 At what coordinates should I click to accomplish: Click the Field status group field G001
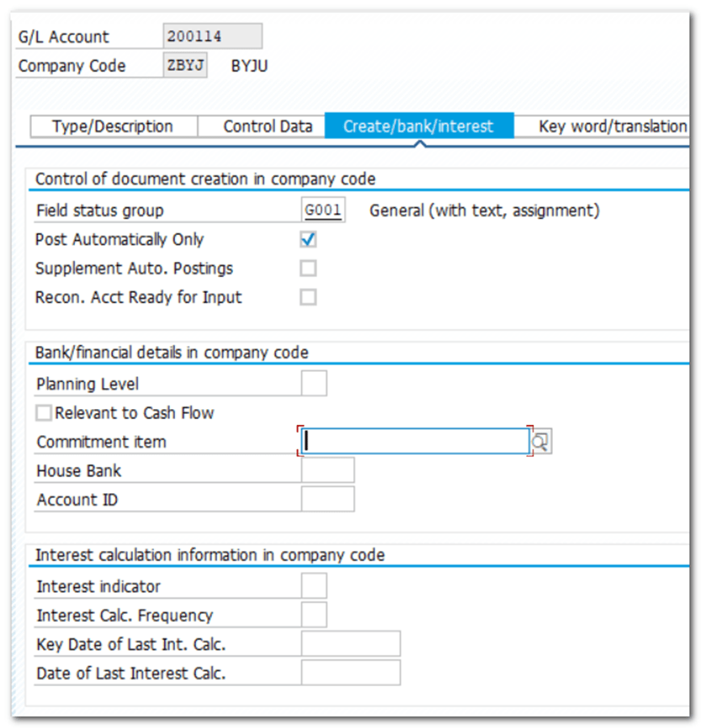tap(323, 210)
